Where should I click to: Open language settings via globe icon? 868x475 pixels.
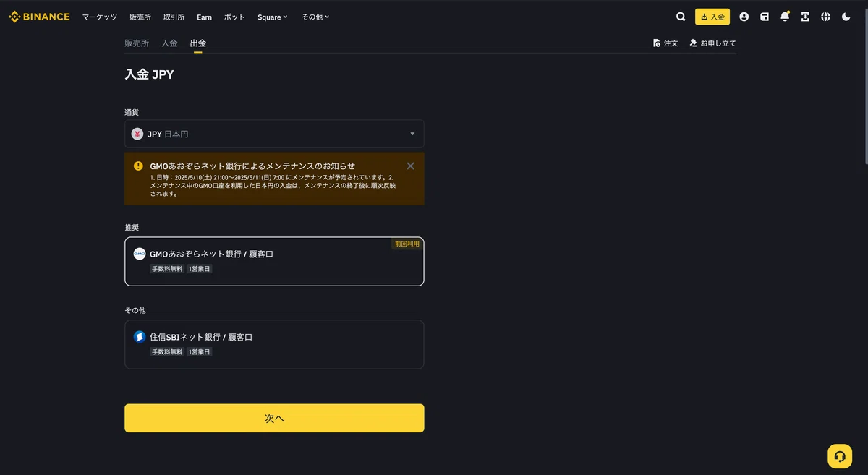[x=825, y=17]
